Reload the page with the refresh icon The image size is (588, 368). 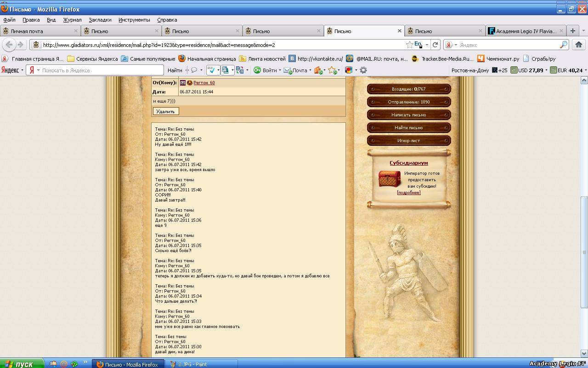[435, 45]
